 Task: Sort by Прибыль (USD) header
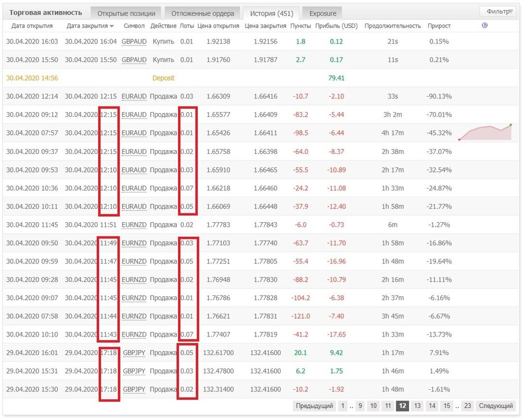pos(336,26)
